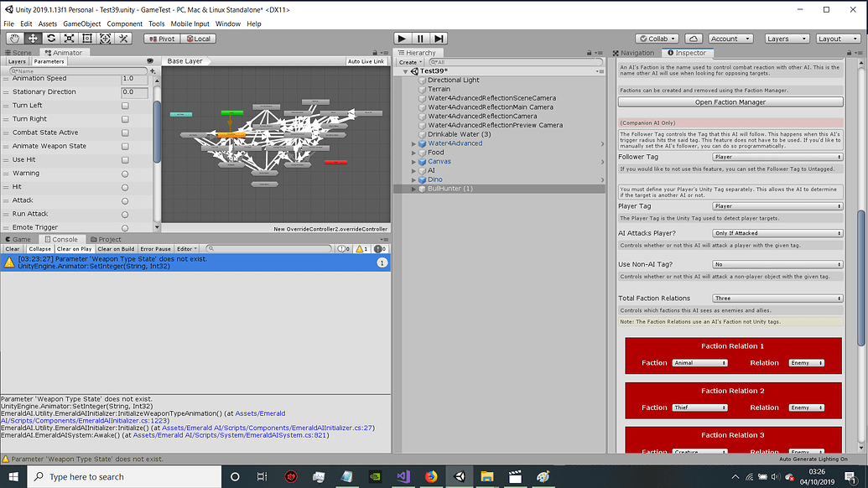Image resolution: width=868 pixels, height=488 pixels.
Task: Enable the Turn Left parameter checkbox
Action: click(125, 106)
